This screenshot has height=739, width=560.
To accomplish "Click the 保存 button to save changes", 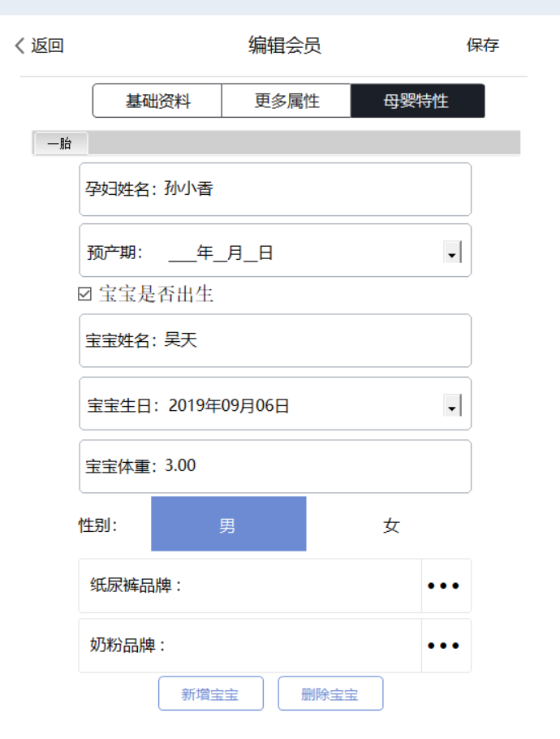I will (x=483, y=45).
